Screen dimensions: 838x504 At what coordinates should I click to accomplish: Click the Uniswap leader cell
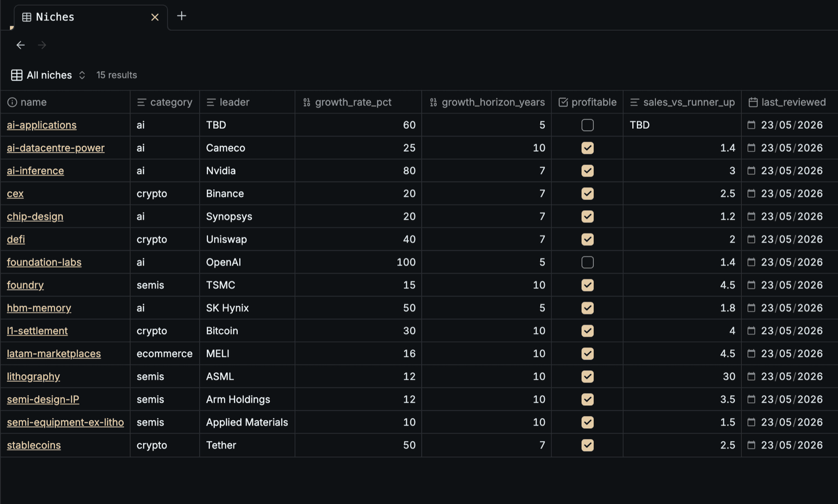pos(247,239)
